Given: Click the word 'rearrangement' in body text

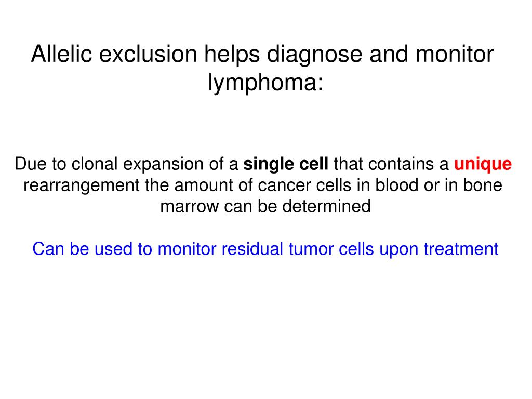Looking at the screenshot, I should coord(82,186).
